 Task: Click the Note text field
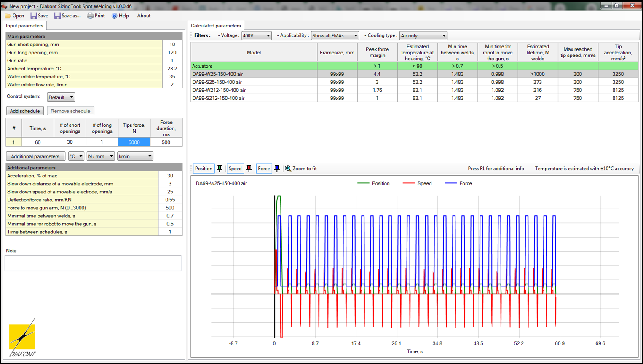[93, 263]
